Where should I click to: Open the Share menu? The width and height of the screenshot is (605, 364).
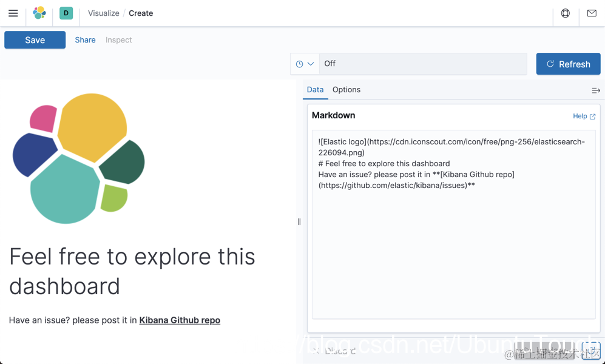[86, 39]
